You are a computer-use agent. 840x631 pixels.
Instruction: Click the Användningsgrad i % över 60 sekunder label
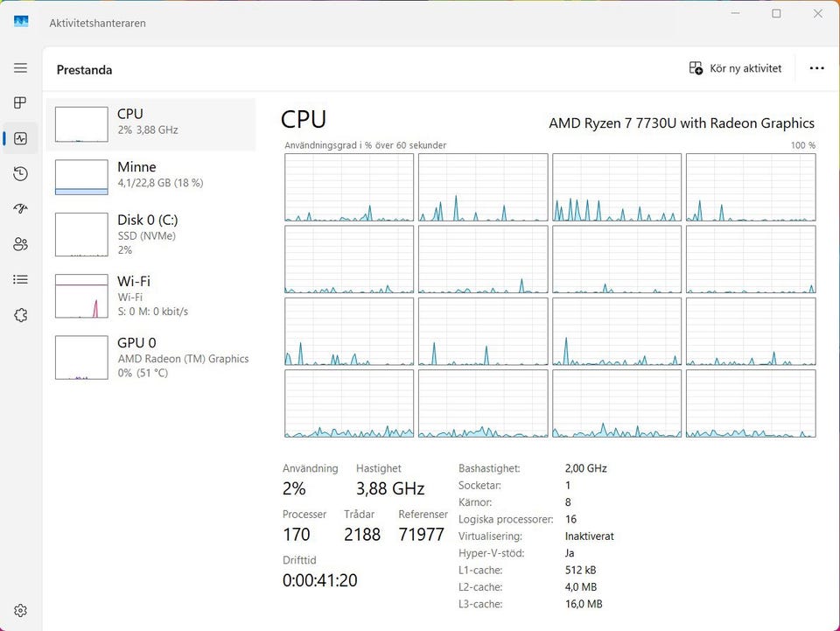tap(366, 145)
